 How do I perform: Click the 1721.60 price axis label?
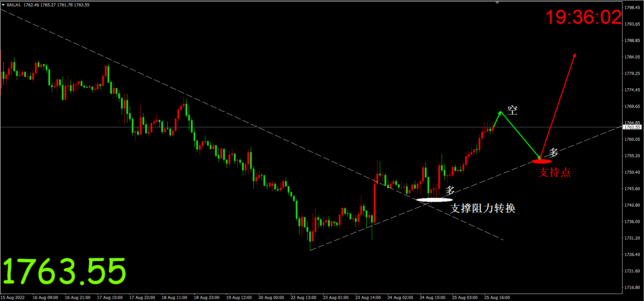pos(632,271)
